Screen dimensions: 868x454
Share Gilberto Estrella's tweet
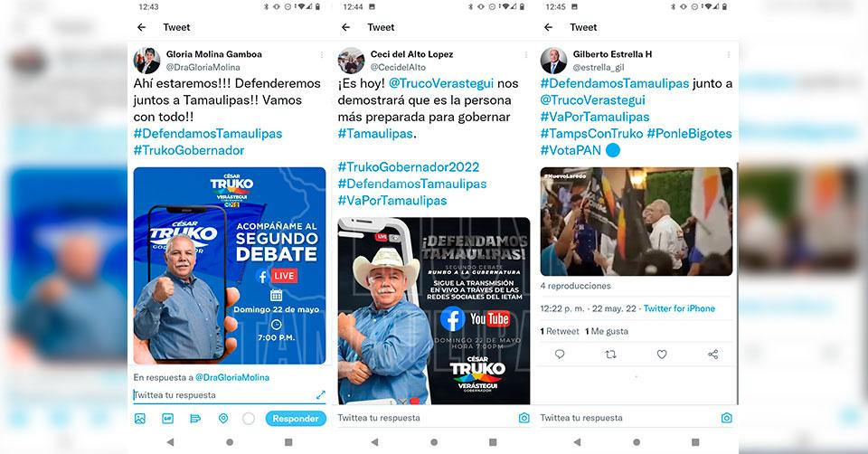click(713, 355)
